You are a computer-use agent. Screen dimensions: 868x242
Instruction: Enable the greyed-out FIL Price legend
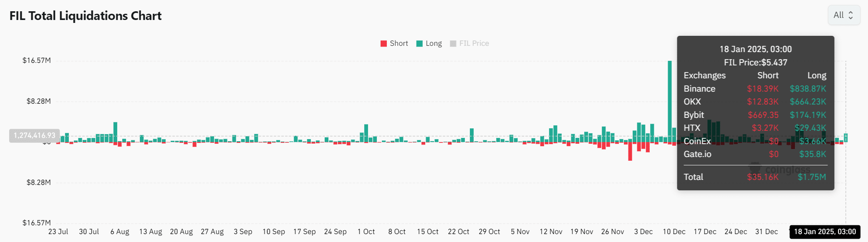[474, 43]
